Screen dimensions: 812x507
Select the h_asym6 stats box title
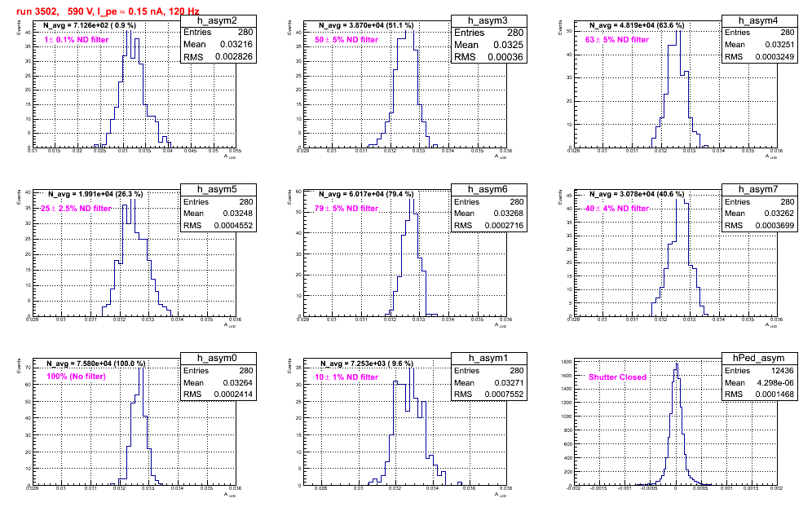pos(488,190)
